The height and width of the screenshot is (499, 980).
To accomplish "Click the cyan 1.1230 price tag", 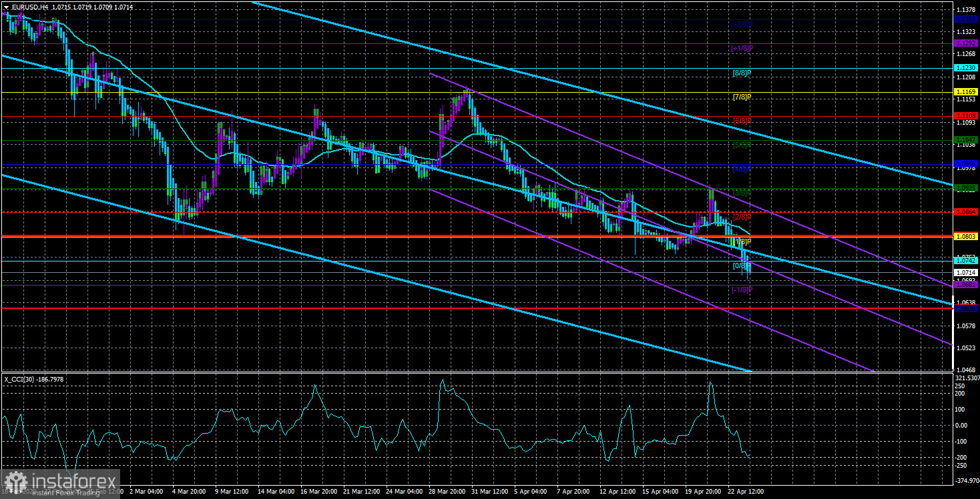I will click(x=966, y=68).
